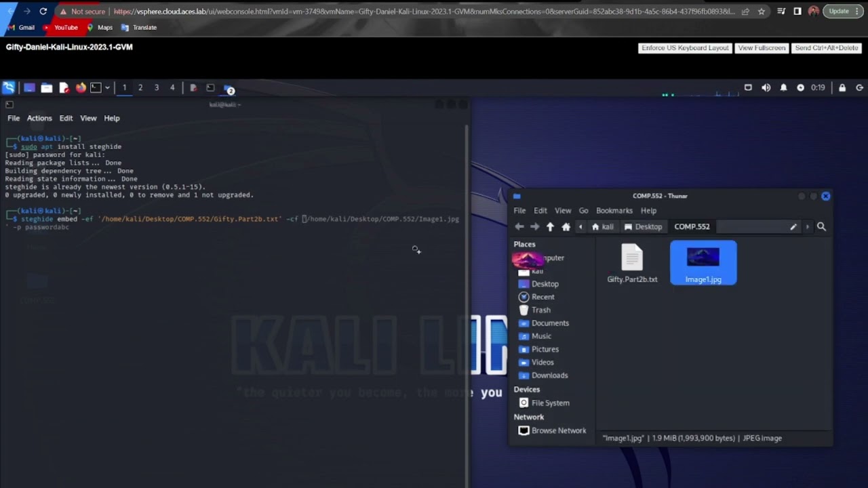
Task: Click the power manager icon in Kali panel
Action: [800, 87]
